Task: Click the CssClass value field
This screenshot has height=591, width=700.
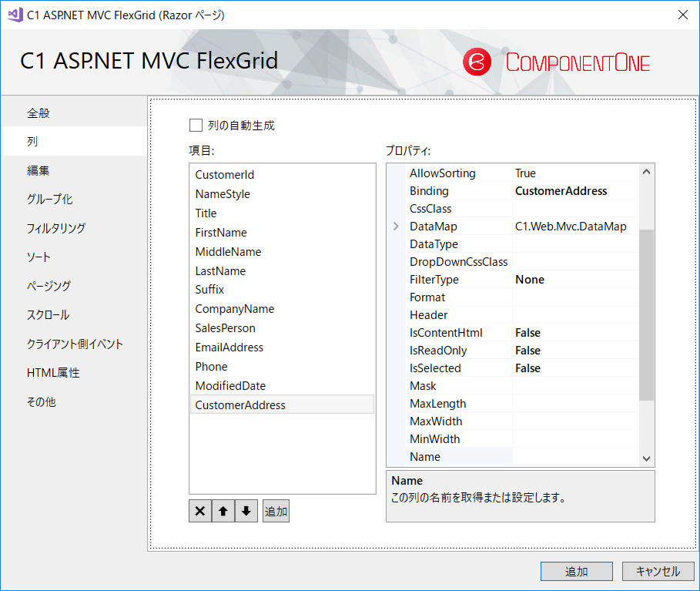Action: click(x=575, y=209)
